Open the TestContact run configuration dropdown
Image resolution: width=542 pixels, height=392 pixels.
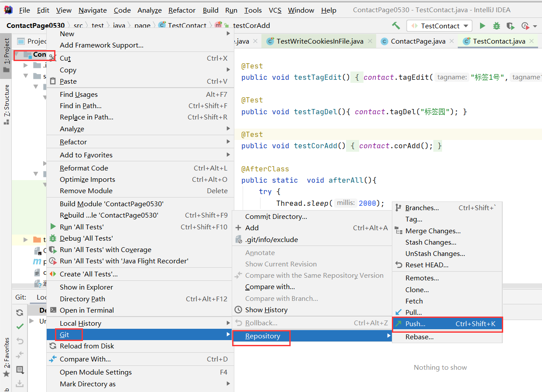point(439,26)
